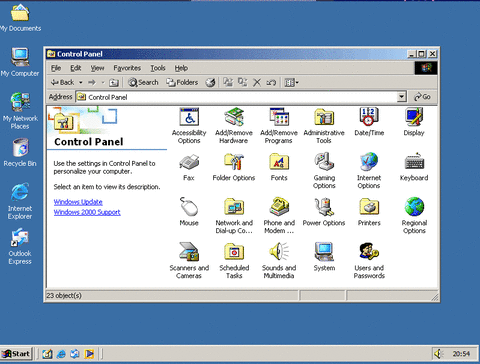Open Scanners and Cameras
The height and width of the screenshot is (364, 480).
pos(189,261)
